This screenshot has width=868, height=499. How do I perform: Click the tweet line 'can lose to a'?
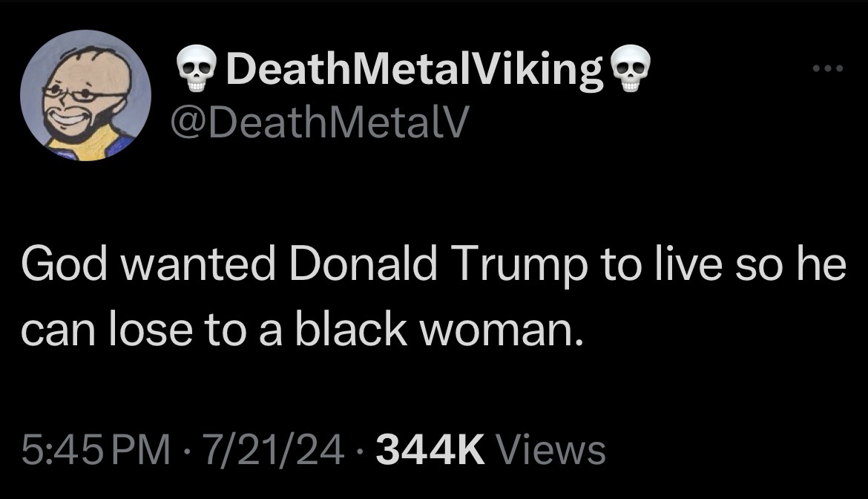tap(151, 329)
